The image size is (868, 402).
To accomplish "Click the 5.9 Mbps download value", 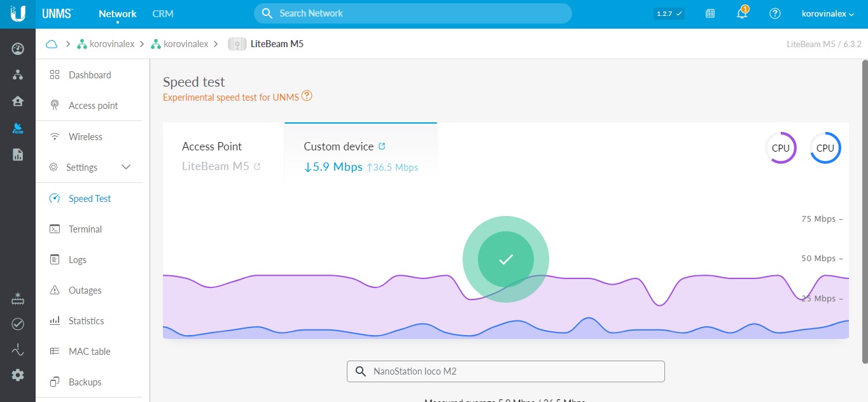I will point(333,167).
